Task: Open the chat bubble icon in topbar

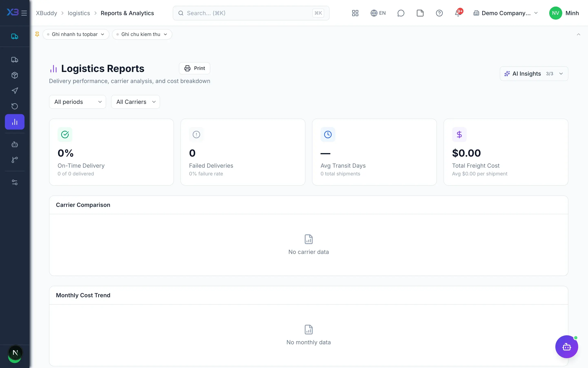Action: (x=401, y=13)
